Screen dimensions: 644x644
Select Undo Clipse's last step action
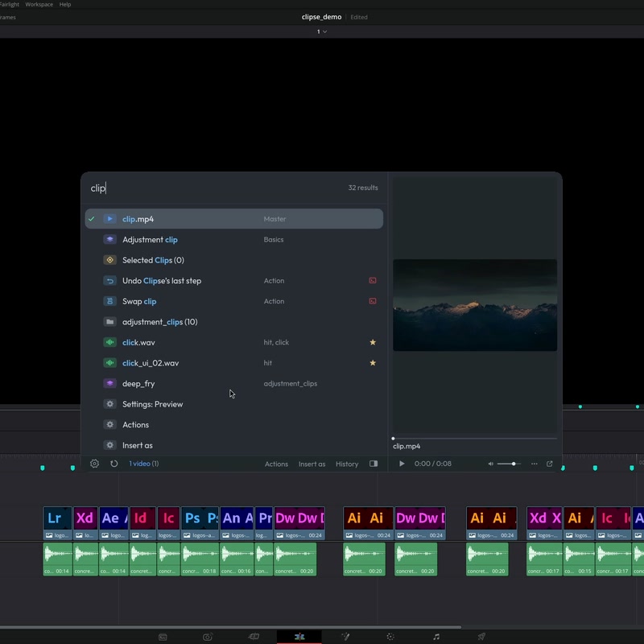coord(233,280)
